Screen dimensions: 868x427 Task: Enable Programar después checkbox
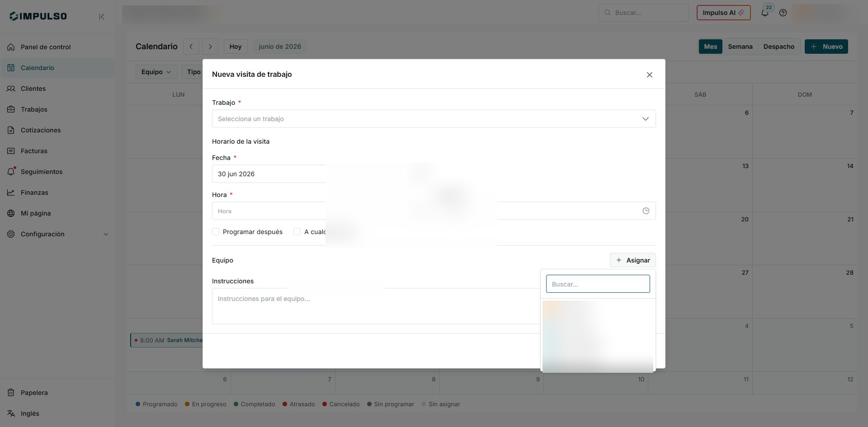pyautogui.click(x=216, y=232)
